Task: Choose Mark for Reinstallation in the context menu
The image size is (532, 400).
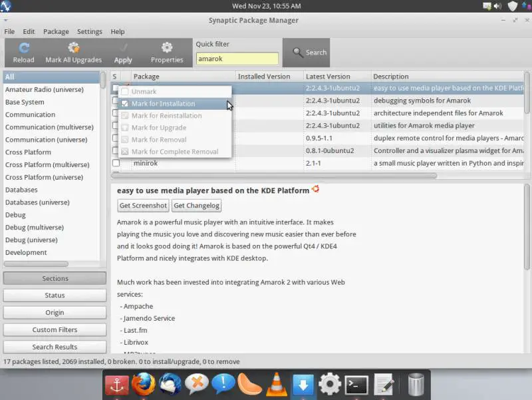Action: 175,116
